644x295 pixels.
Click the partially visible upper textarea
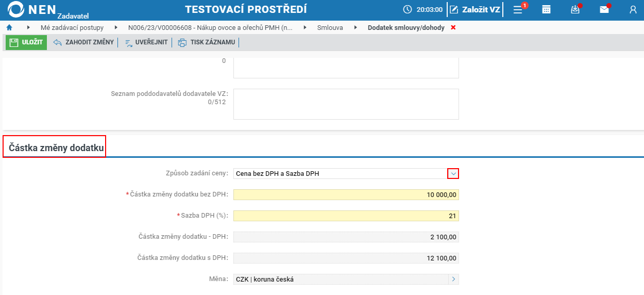[x=346, y=68]
